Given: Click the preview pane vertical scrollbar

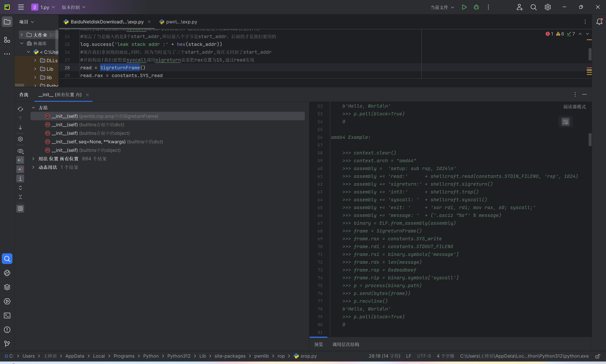Looking at the screenshot, I should [590, 139].
